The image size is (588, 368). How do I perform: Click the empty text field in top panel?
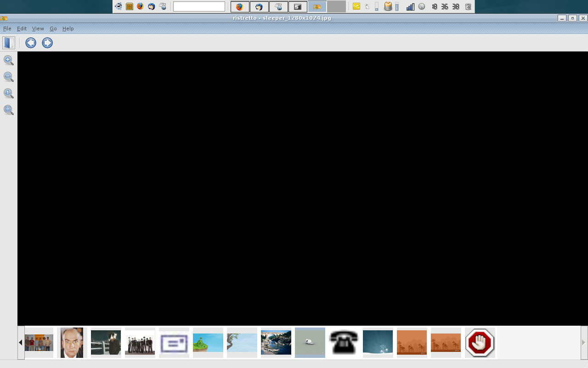[x=199, y=6]
